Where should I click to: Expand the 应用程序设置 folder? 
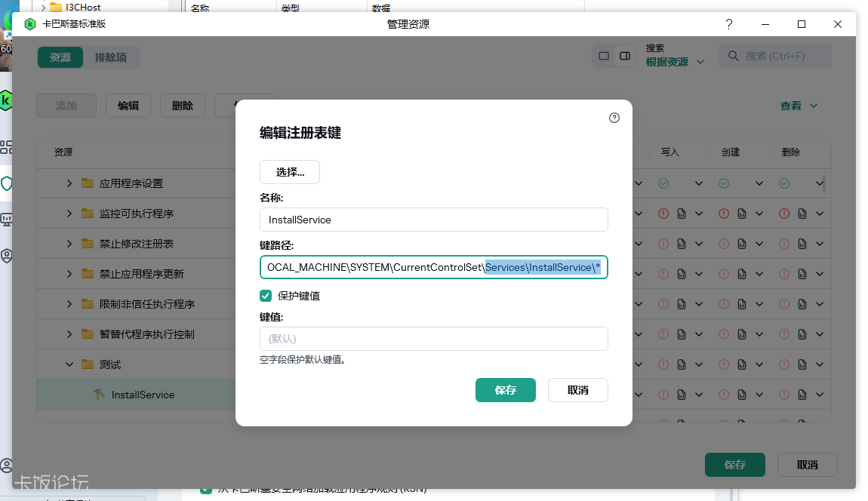[69, 183]
